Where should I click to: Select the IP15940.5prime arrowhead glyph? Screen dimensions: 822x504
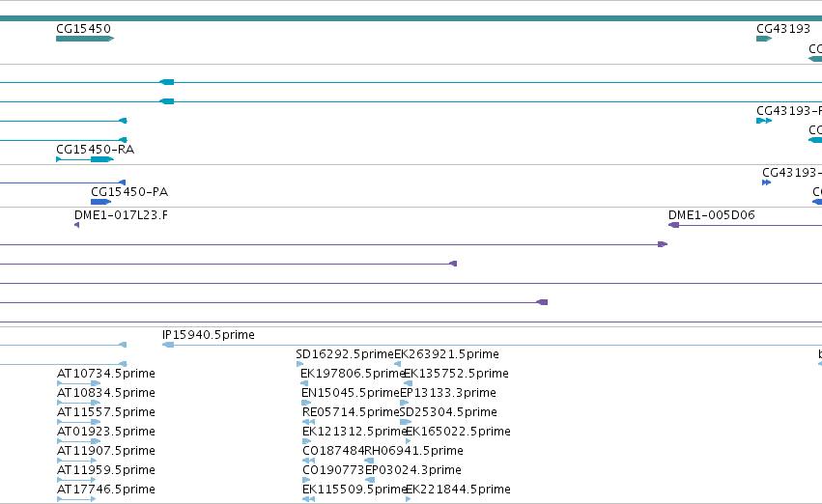click(168, 345)
